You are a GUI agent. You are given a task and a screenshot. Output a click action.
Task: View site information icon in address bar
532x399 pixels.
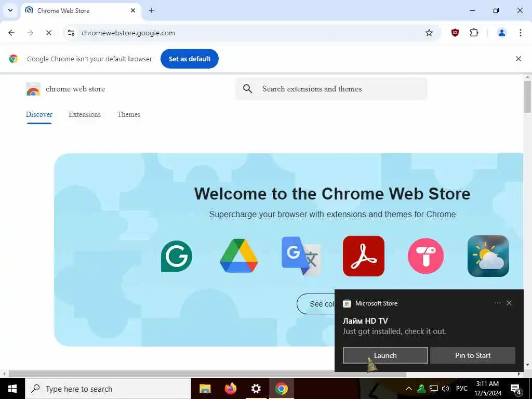point(71,33)
